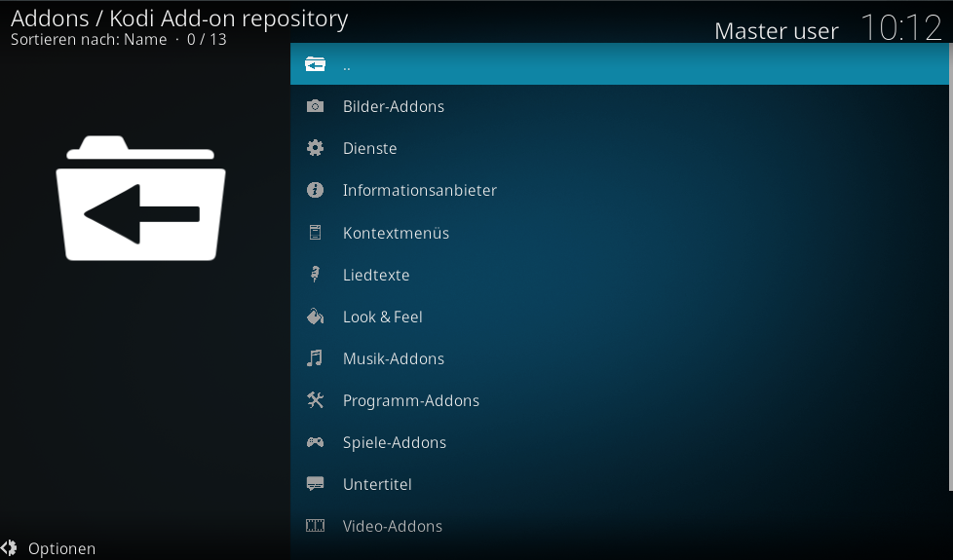The width and height of the screenshot is (953, 560).
Task: Click the 'Master user' profile label
Action: tap(776, 31)
